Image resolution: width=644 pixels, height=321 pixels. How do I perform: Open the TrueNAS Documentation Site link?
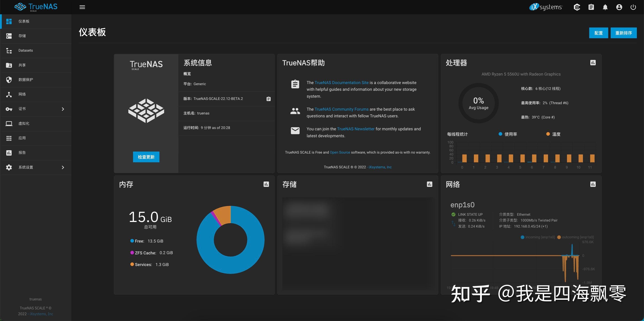(341, 82)
